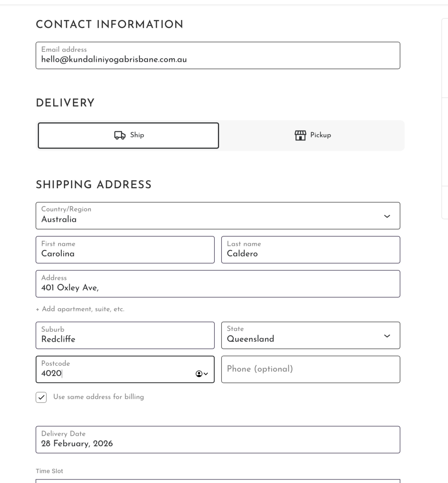The height and width of the screenshot is (483, 448).
Task: Click the Email address field
Action: pos(218,55)
